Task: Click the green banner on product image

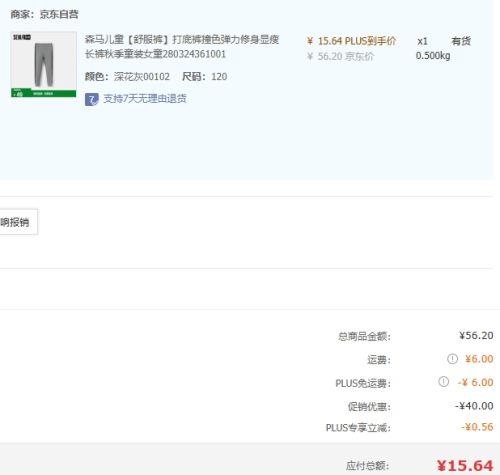Action: click(44, 93)
